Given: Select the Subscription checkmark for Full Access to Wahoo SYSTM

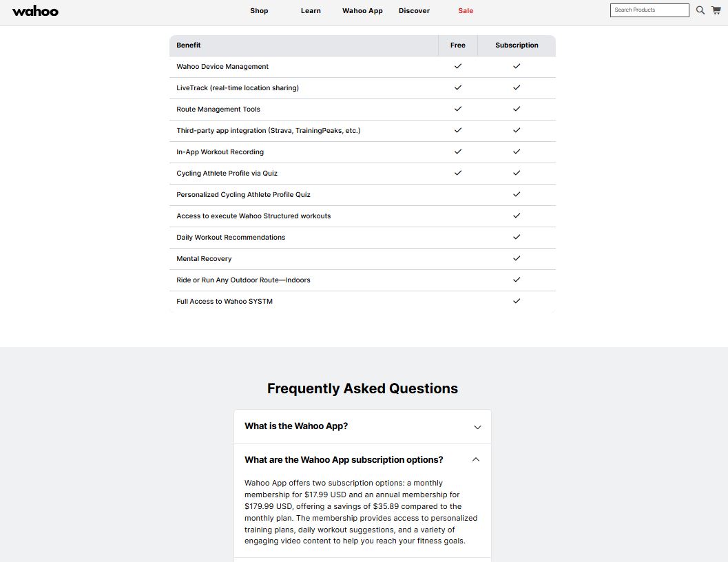Looking at the screenshot, I should point(516,301).
